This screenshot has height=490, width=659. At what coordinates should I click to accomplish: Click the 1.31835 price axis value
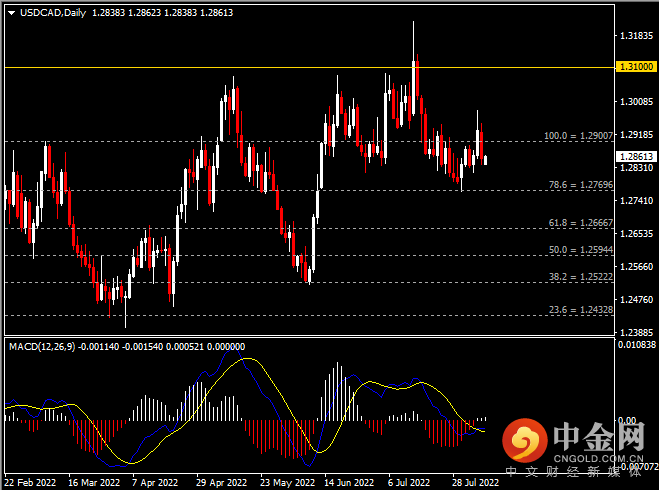click(x=637, y=36)
